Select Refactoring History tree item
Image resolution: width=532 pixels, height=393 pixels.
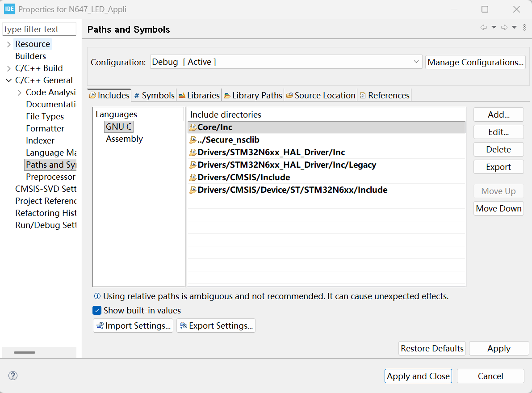(x=46, y=213)
